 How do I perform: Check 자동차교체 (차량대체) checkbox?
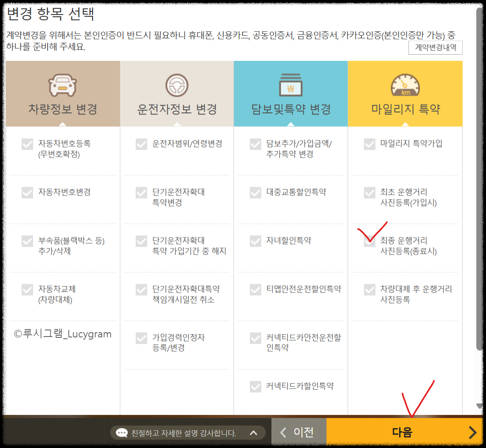27,290
